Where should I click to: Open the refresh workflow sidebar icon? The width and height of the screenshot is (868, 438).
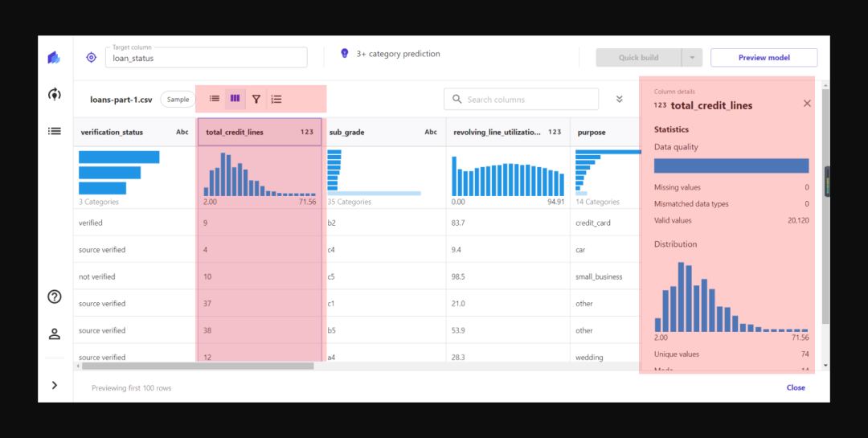pos(54,94)
